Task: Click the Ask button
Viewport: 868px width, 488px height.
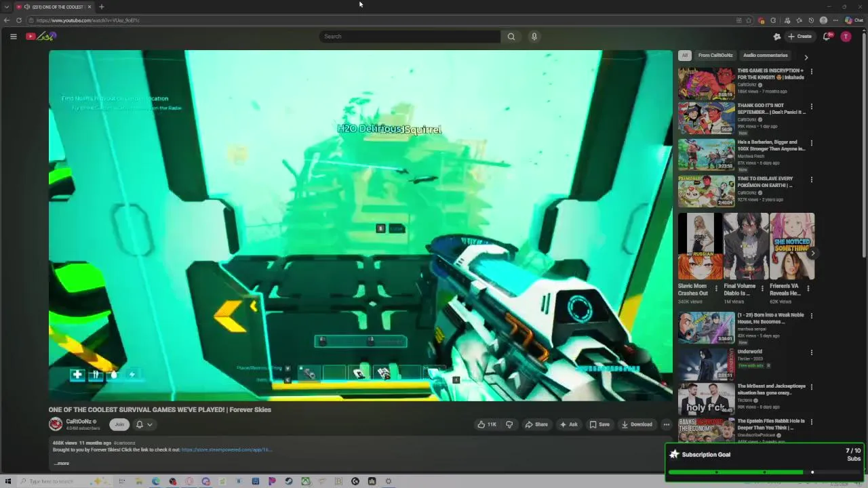Action: [568, 424]
